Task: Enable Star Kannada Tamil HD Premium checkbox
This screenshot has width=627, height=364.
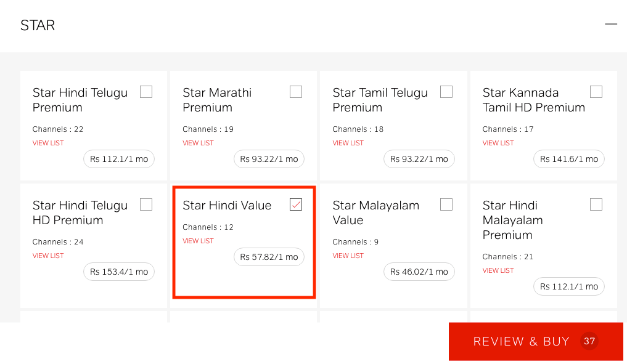Action: 596,92
